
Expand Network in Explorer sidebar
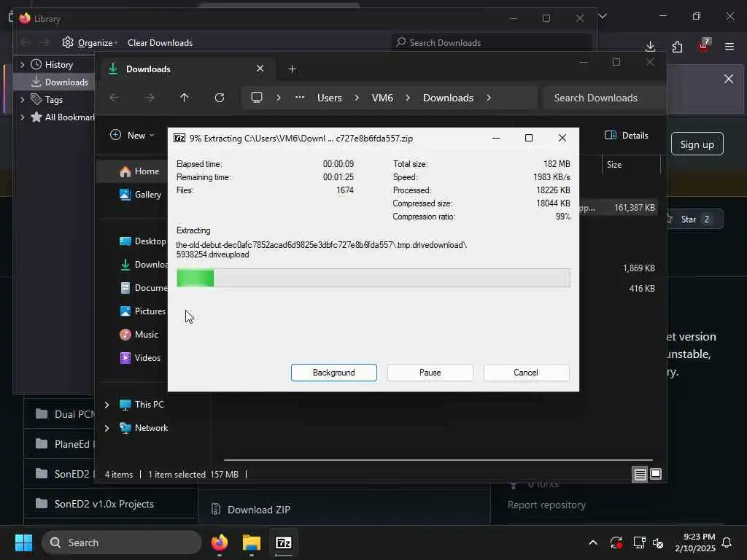tap(107, 428)
